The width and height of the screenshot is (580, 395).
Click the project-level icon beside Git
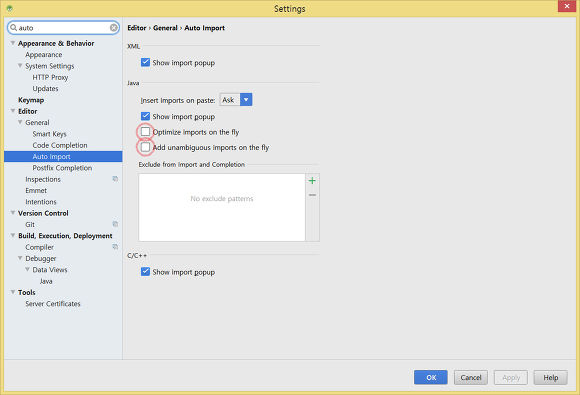coord(115,224)
